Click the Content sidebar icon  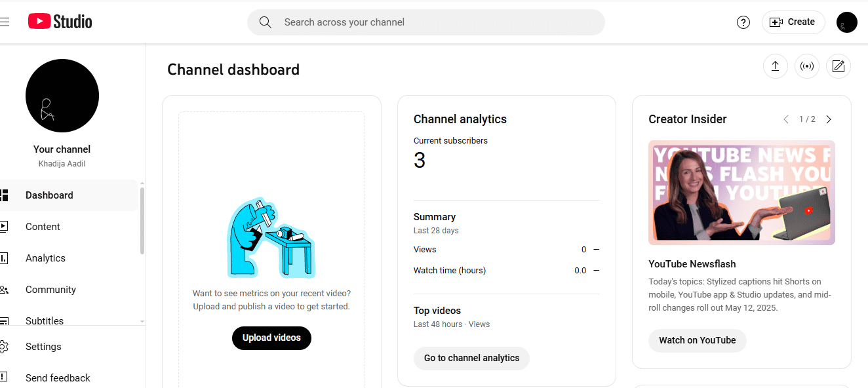click(5, 226)
